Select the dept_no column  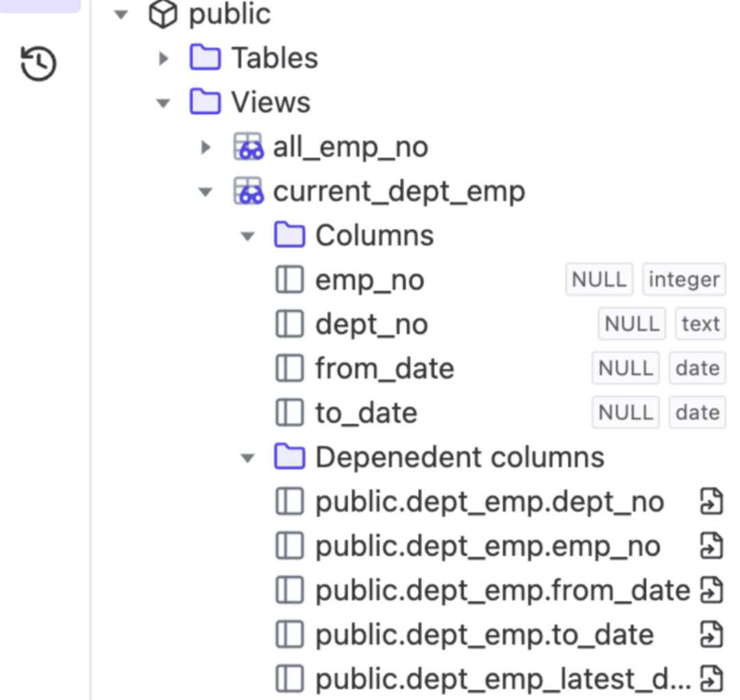(x=372, y=324)
